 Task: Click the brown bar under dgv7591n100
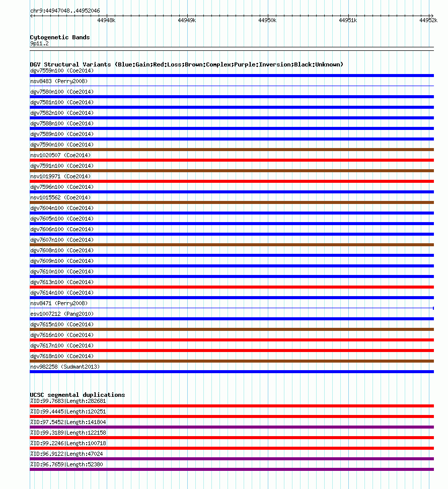click(232, 171)
